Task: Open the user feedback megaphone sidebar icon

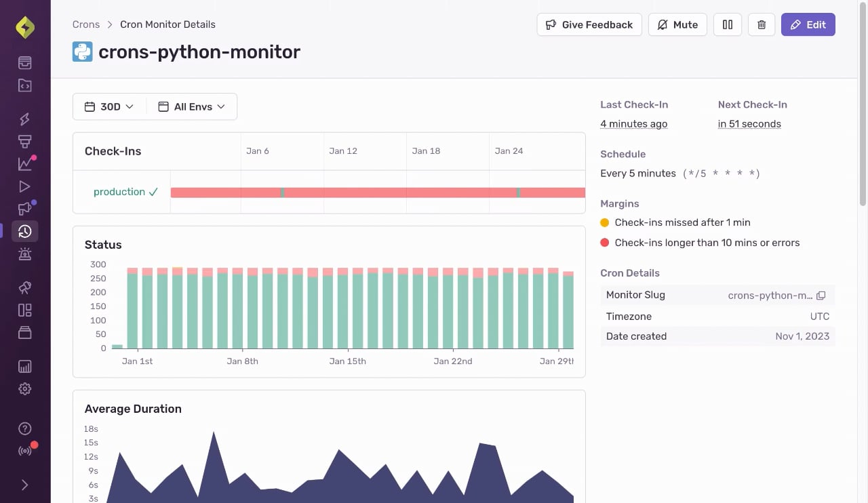Action: pyautogui.click(x=25, y=209)
